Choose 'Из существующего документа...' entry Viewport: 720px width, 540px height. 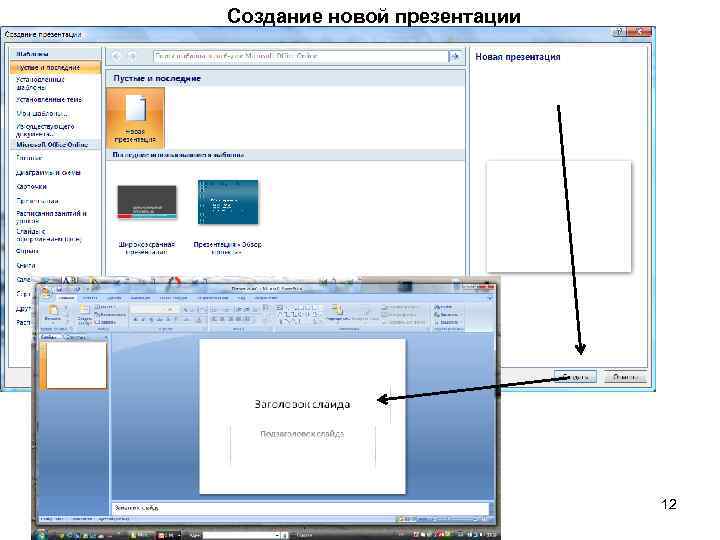[45, 130]
